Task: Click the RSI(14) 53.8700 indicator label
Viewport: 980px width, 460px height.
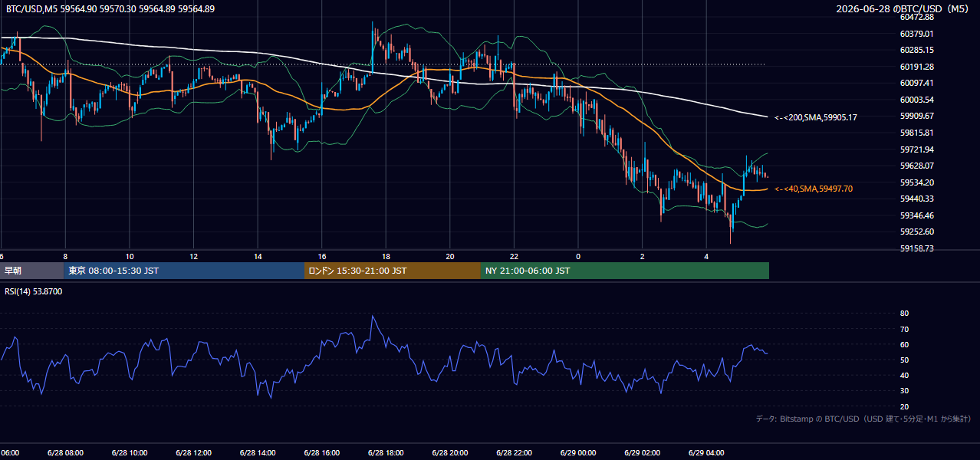Action: click(34, 291)
